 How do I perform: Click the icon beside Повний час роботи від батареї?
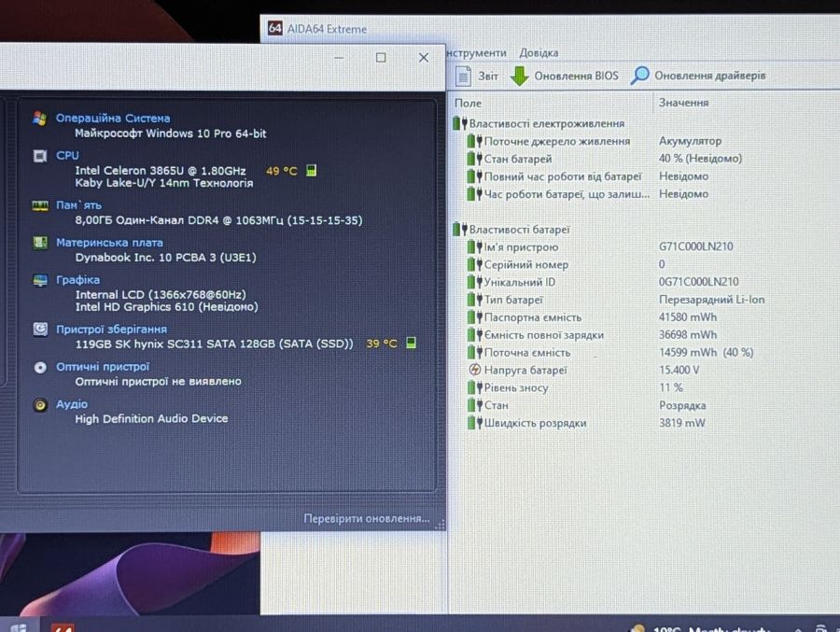click(x=474, y=176)
